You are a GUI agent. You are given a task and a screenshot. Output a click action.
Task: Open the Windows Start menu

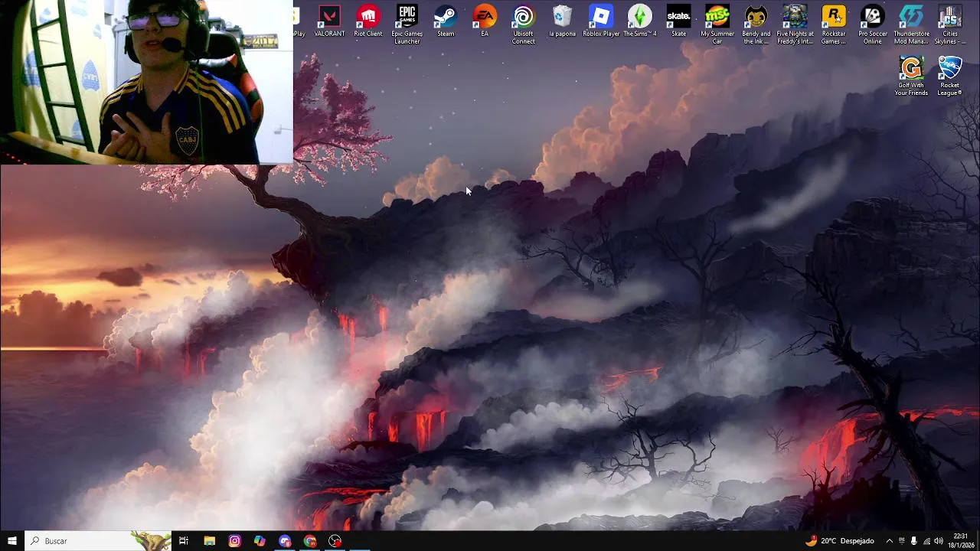click(x=11, y=541)
